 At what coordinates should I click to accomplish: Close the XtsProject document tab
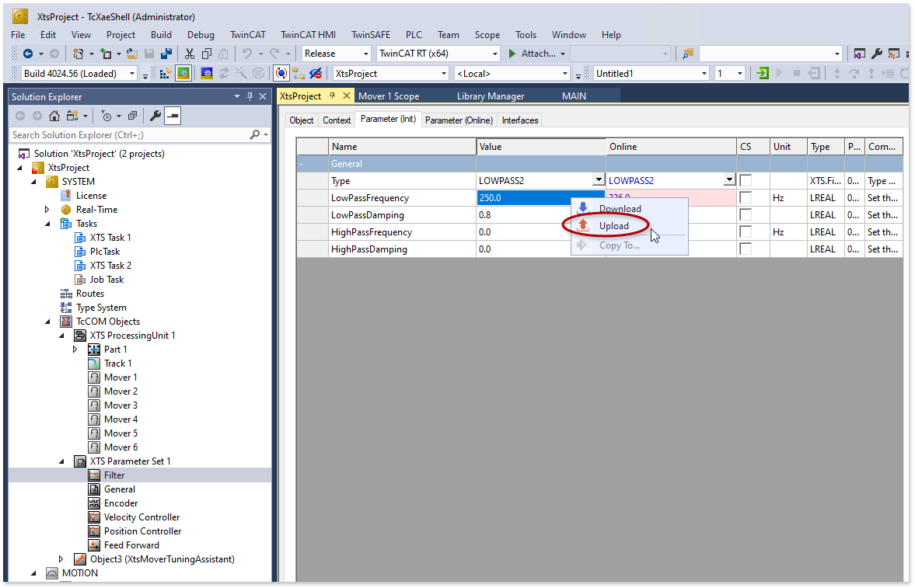pyautogui.click(x=347, y=96)
